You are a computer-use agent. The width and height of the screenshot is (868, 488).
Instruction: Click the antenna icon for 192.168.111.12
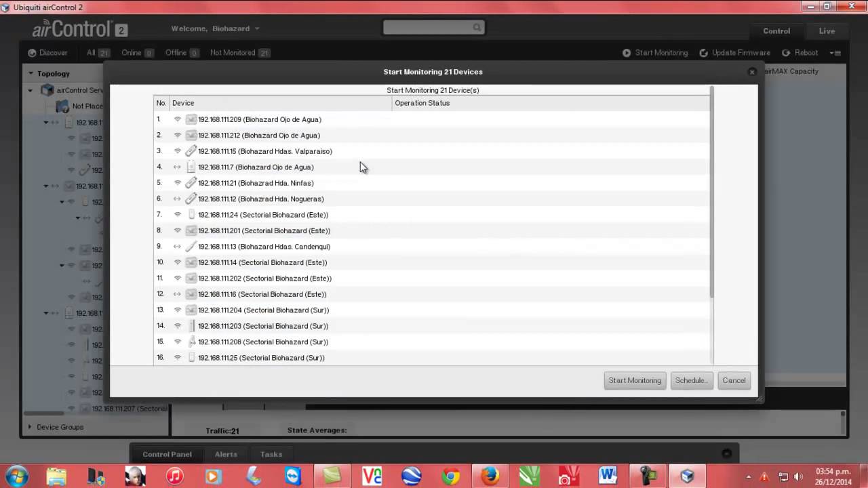tap(191, 199)
